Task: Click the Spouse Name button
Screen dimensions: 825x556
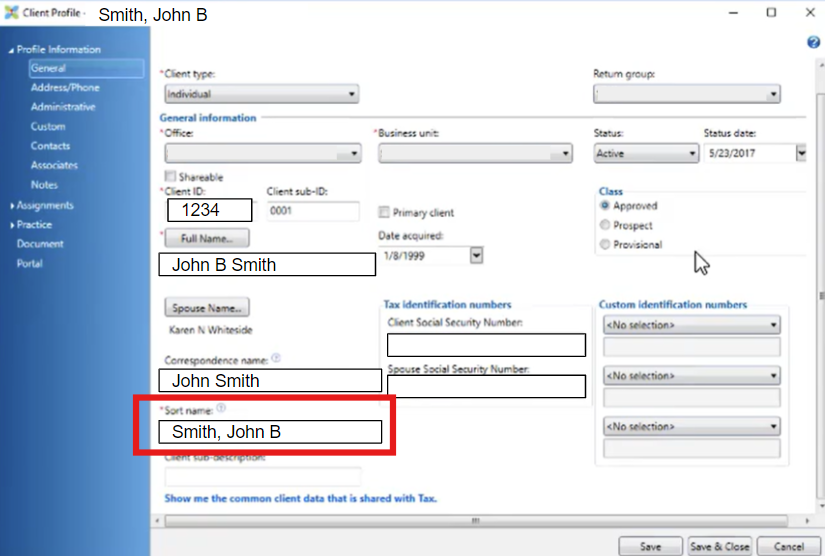Action: coord(207,308)
